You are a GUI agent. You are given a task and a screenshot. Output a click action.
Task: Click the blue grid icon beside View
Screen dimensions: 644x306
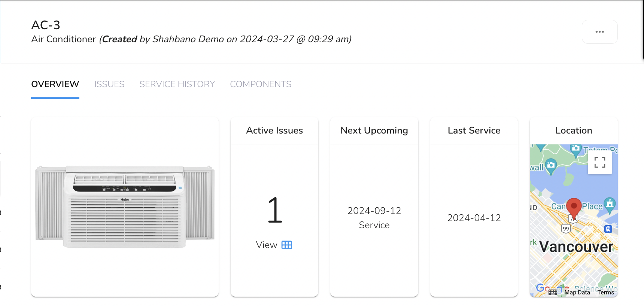click(x=287, y=245)
